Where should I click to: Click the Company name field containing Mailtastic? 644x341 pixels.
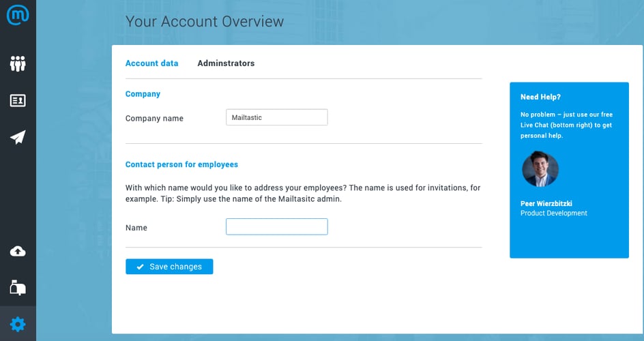coord(276,117)
